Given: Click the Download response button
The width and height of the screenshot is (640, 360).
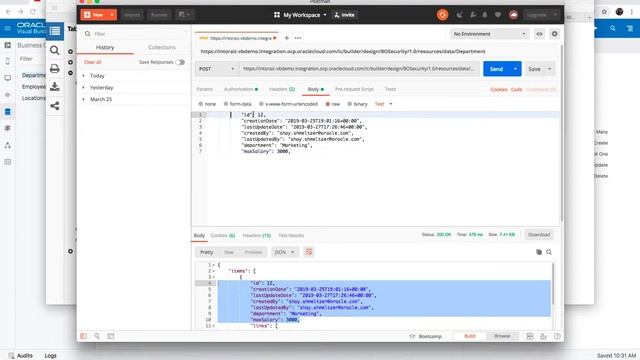Looking at the screenshot, I should (539, 235).
